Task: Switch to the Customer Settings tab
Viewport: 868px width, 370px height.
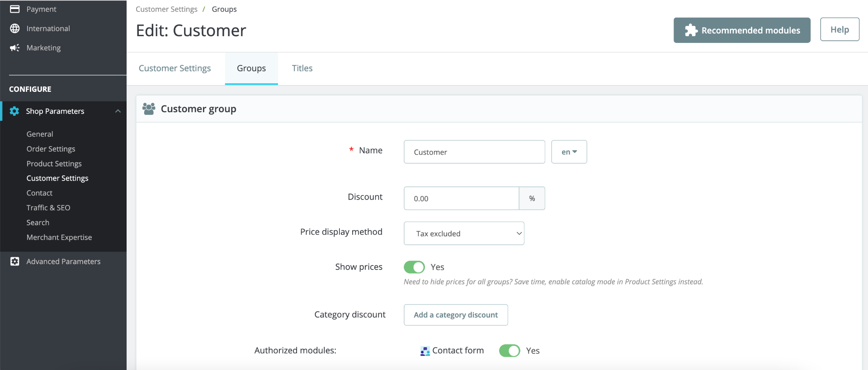Action: 175,68
